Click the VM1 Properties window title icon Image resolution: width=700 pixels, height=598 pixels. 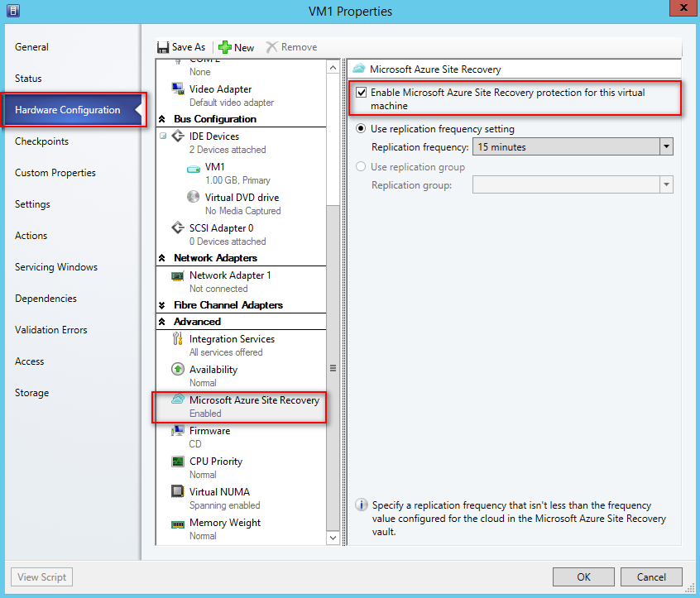pos(13,11)
